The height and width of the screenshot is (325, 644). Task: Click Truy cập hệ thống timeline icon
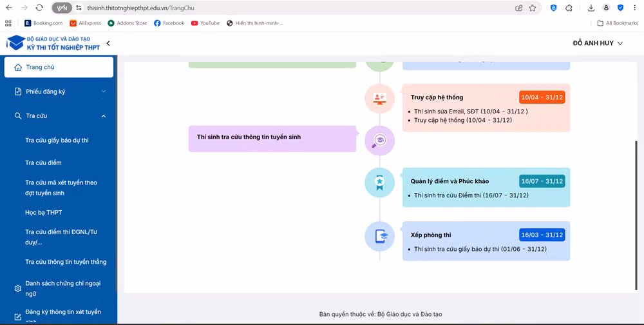click(x=379, y=98)
